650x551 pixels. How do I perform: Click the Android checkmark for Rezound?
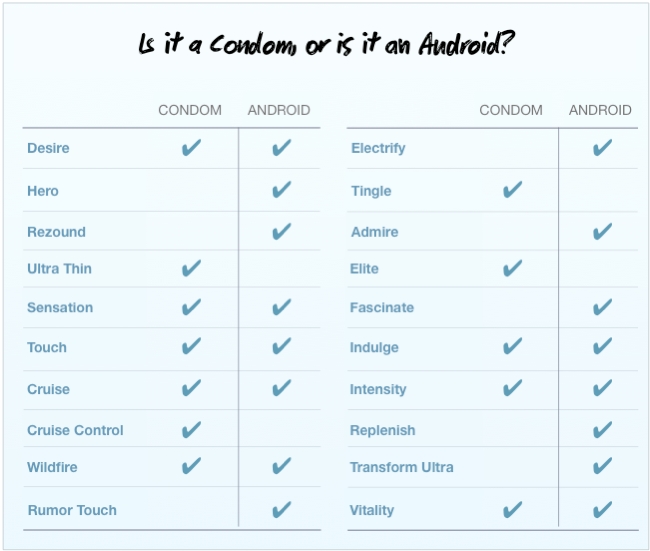pyautogui.click(x=281, y=231)
